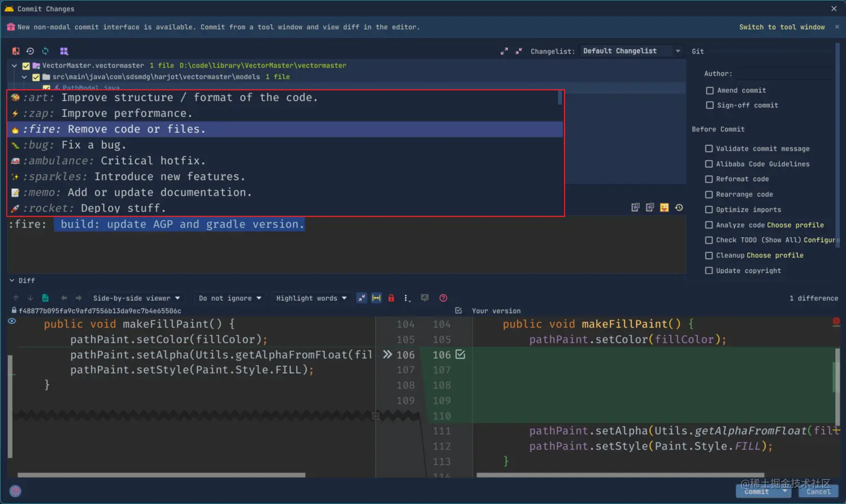Click the purple Group By icon
This screenshot has width=846, height=504.
[x=64, y=51]
